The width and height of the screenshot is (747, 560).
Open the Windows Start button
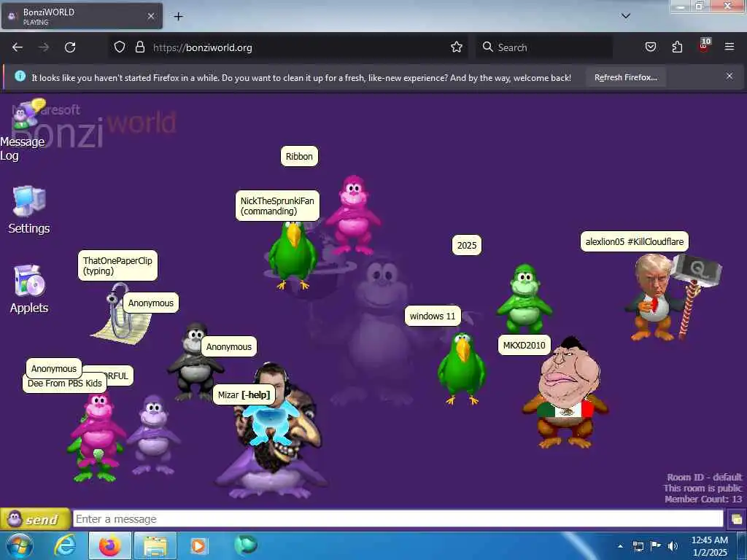[x=20, y=546]
